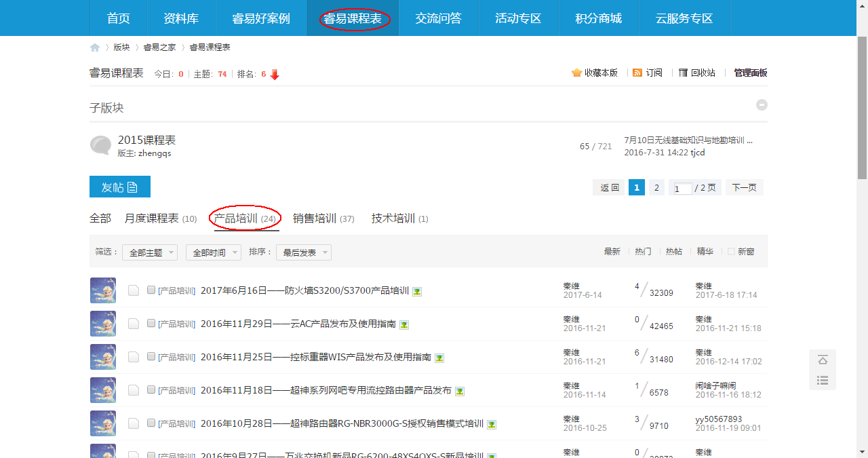Click the 发帖 new post button
Viewport: 868px width, 458px height.
[x=120, y=187]
